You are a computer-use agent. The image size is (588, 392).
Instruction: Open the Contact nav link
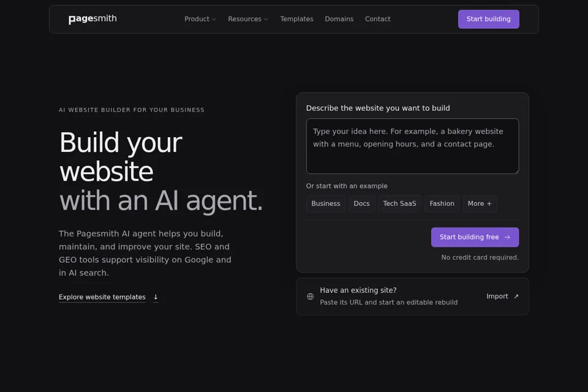378,19
